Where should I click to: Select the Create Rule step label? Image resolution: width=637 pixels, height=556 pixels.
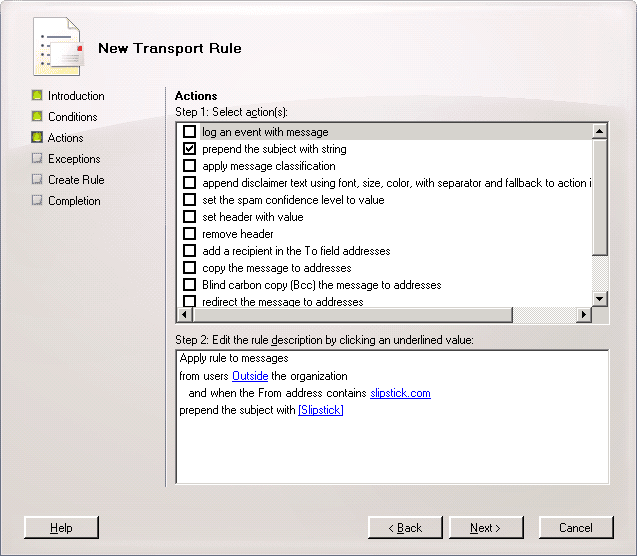(76, 180)
